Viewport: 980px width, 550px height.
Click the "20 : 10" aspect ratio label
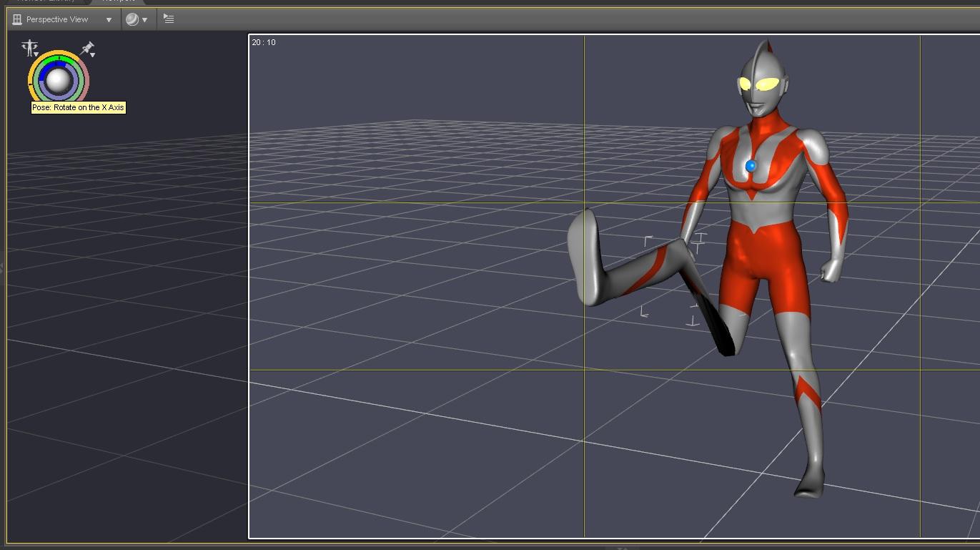click(264, 42)
